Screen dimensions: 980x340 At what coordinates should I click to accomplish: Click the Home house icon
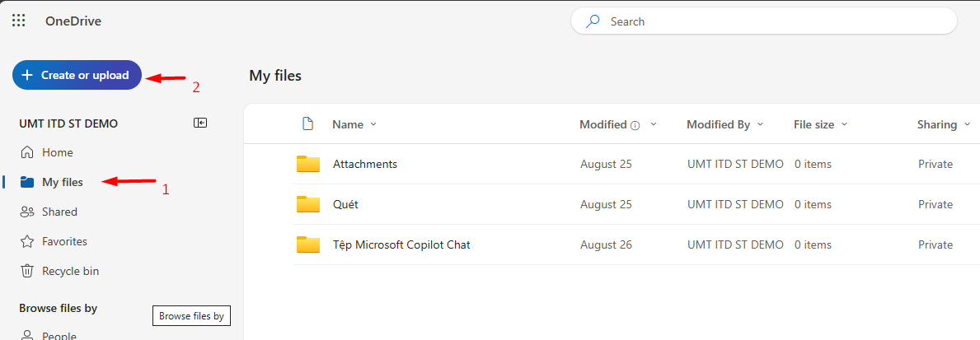click(x=27, y=152)
